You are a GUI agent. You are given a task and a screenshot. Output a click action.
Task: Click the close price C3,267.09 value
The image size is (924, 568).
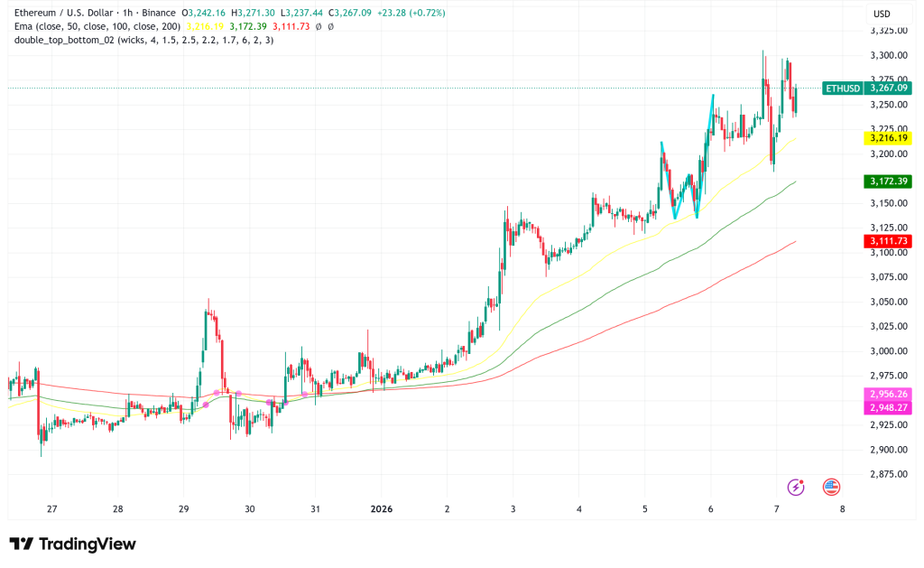click(x=349, y=13)
